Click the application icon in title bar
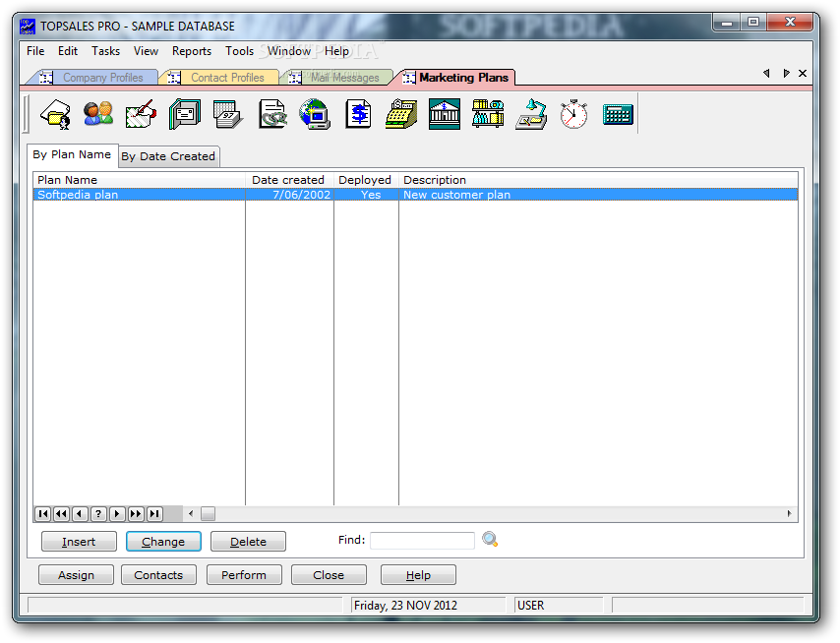 coord(28,26)
